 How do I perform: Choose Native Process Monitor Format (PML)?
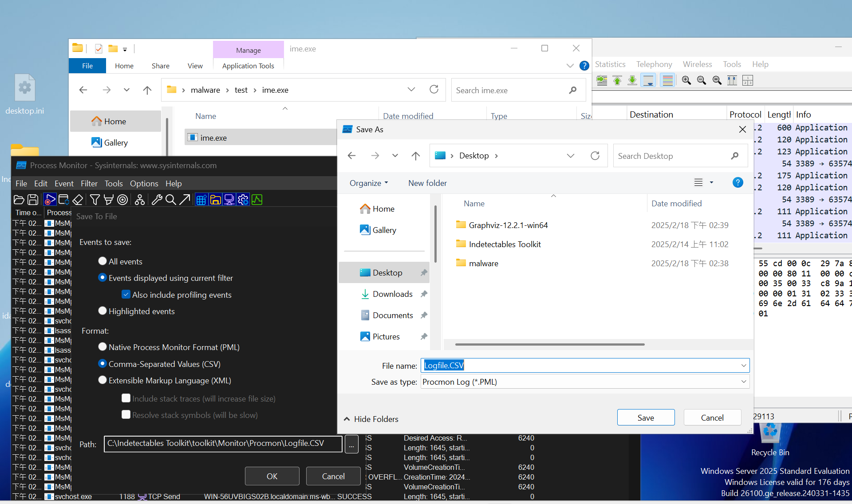coord(103,346)
